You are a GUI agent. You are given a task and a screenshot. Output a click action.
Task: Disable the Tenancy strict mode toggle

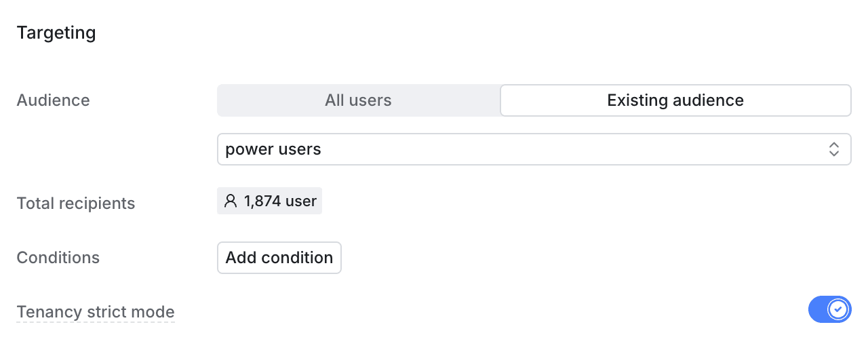(829, 309)
